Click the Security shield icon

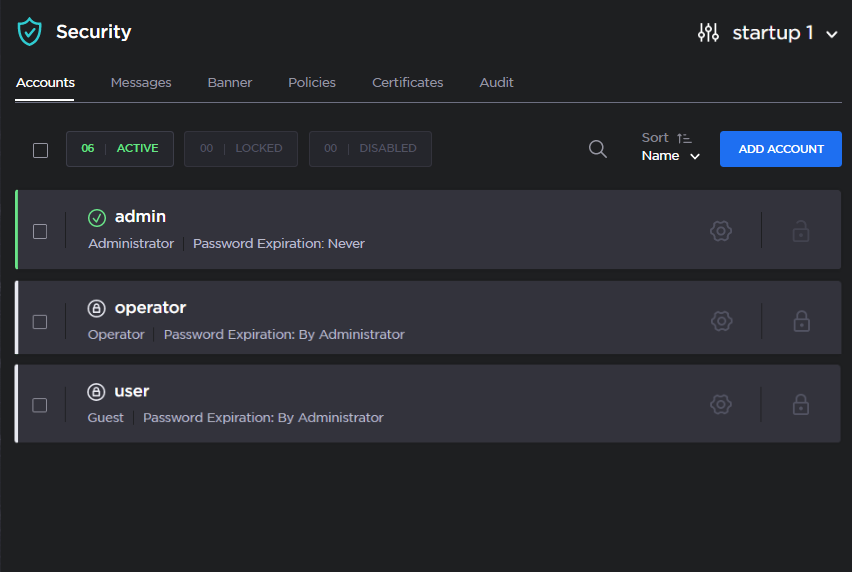[x=30, y=32]
